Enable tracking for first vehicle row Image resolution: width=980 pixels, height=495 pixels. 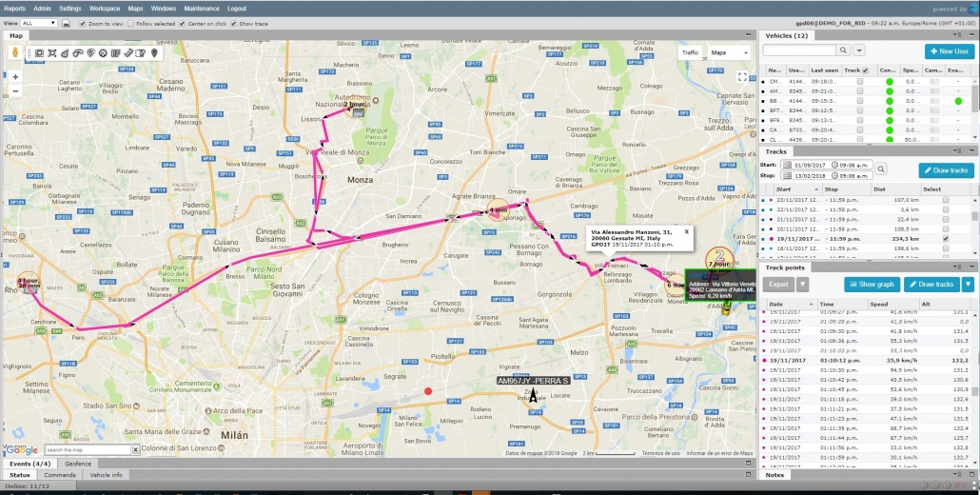pyautogui.click(x=860, y=81)
